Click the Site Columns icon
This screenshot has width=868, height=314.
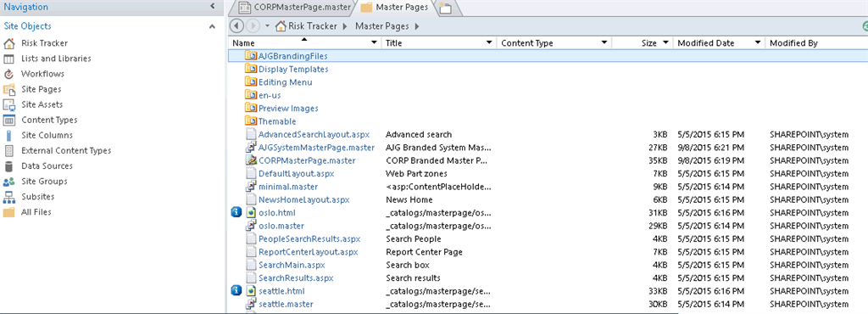point(8,135)
